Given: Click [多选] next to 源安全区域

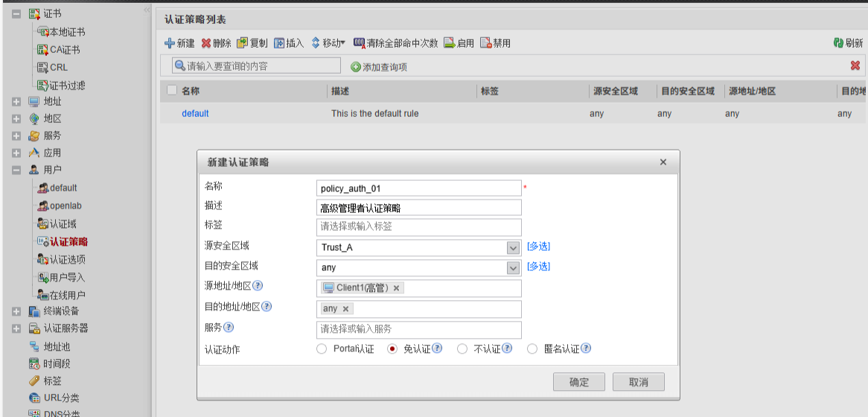Looking at the screenshot, I should point(539,246).
